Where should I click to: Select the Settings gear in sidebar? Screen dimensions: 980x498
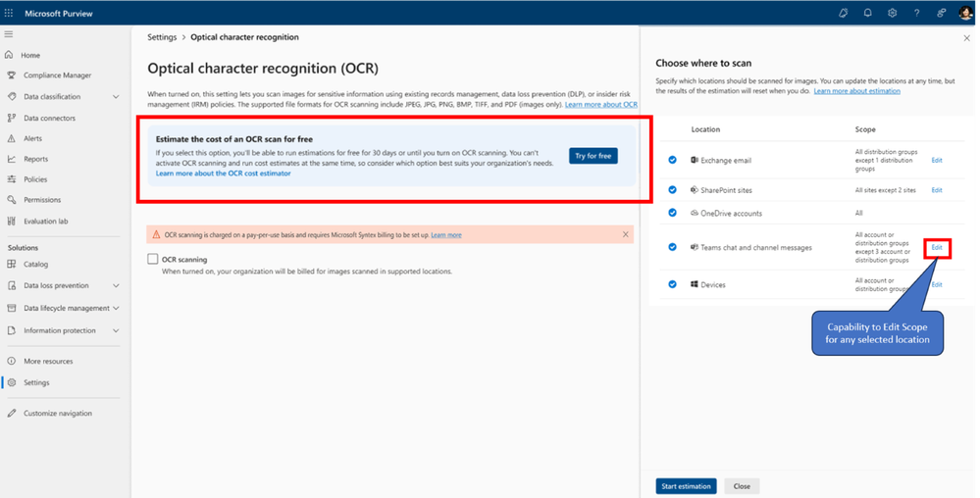[x=11, y=382]
